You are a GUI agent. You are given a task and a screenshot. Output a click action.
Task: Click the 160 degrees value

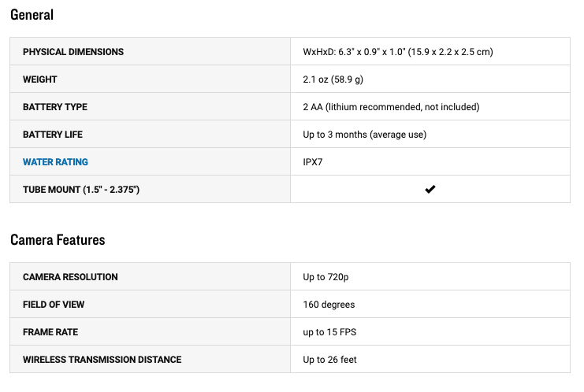coord(329,305)
